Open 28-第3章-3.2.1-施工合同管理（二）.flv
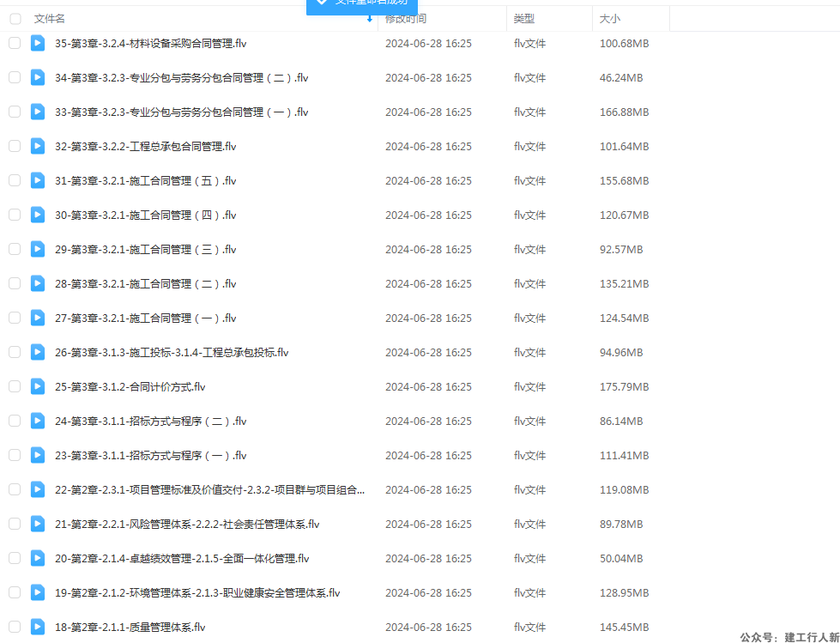The height and width of the screenshot is (643, 840). point(145,283)
